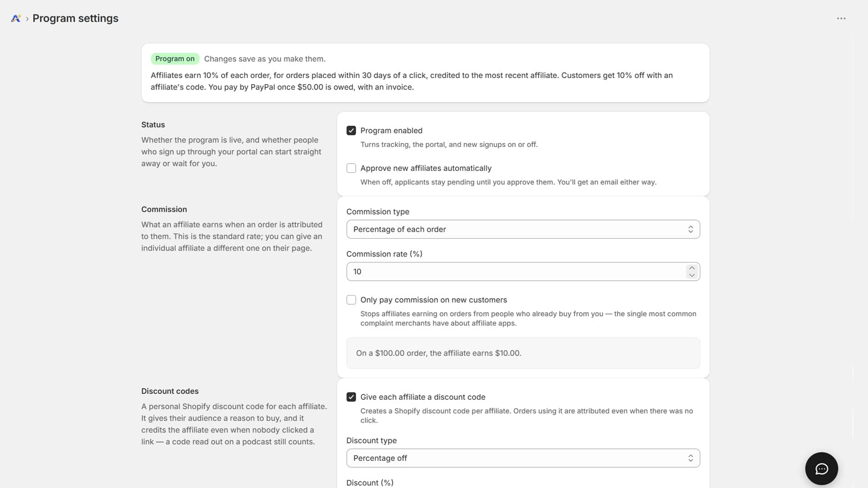Open the Discount type dropdown
The width and height of the screenshot is (868, 488).
pyautogui.click(x=523, y=458)
